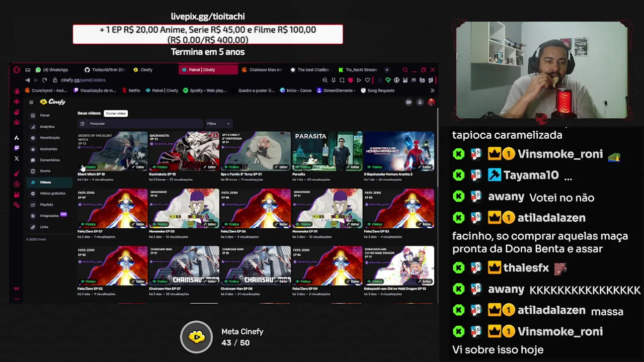Click the sort icon beside Pesquisar
This screenshot has height=362, width=644.
[x=82, y=124]
